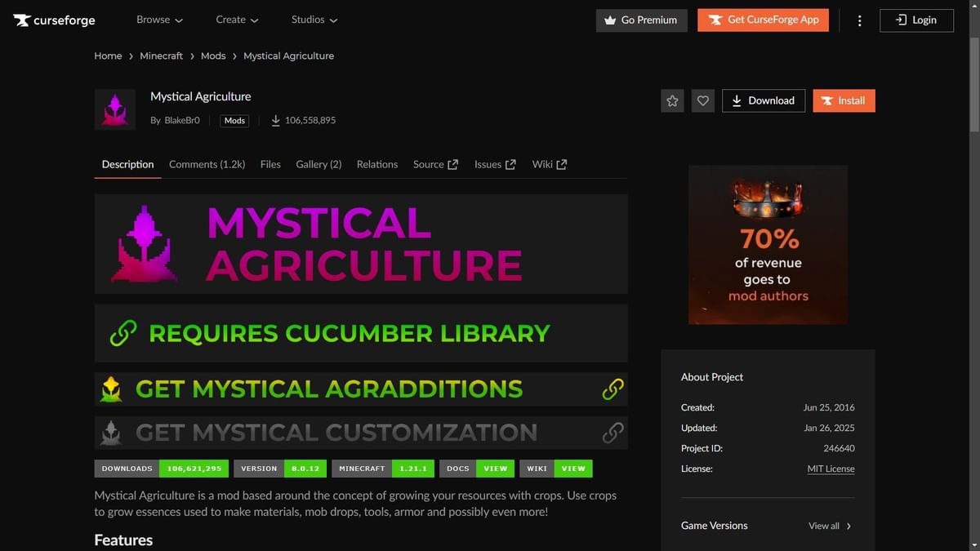Star the Mystical Agriculture project

click(671, 100)
